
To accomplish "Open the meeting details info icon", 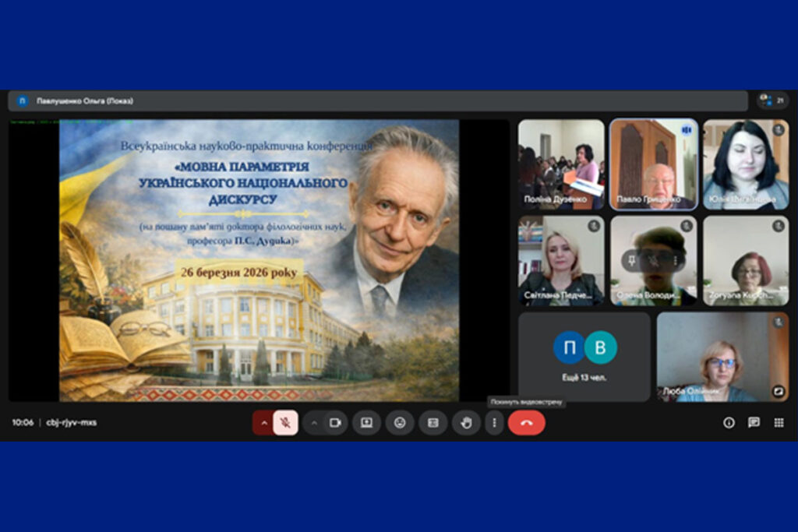I will [729, 423].
